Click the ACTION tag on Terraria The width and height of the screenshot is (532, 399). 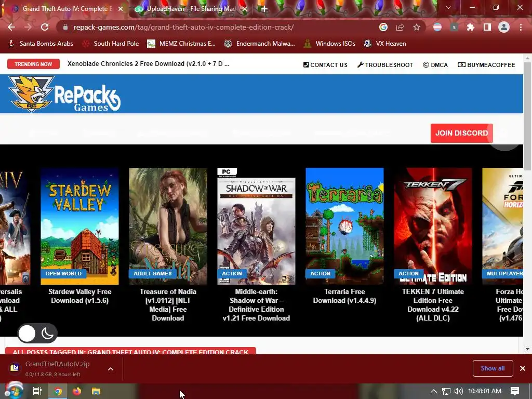[x=320, y=273]
